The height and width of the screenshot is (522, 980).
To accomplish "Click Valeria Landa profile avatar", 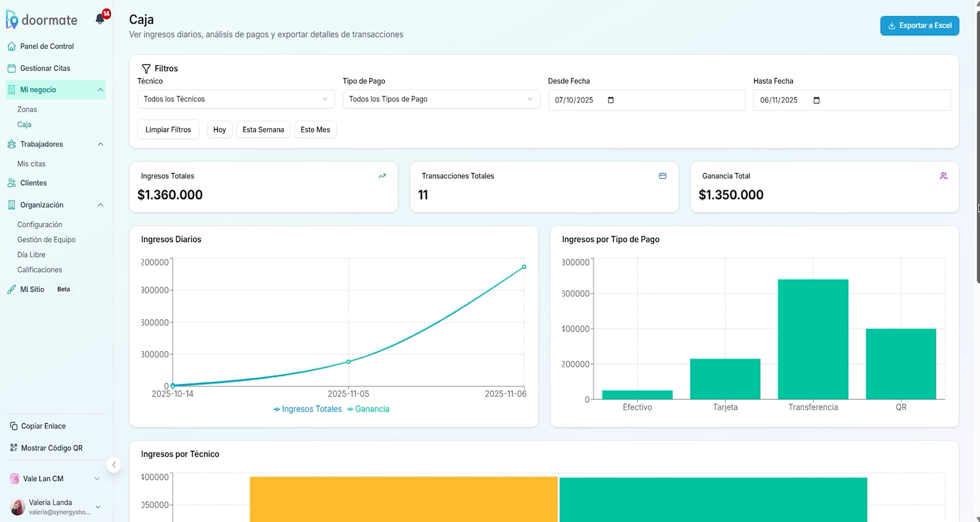I will click(17, 507).
